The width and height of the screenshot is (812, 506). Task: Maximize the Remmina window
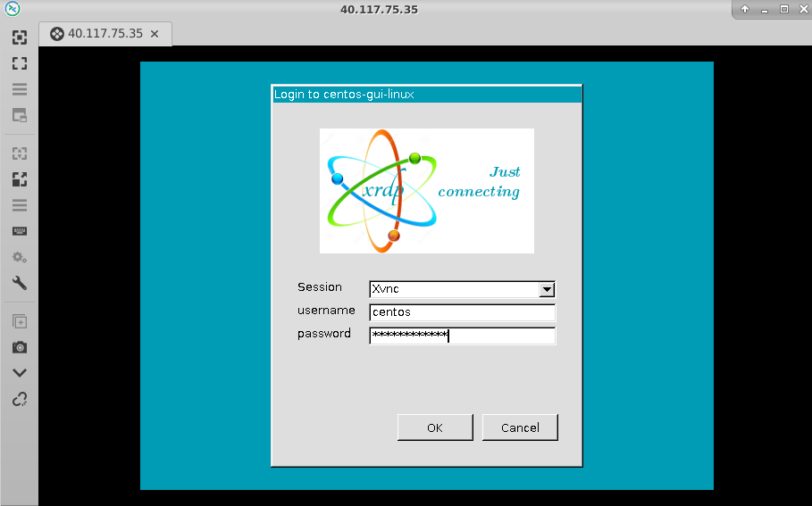coord(784,9)
